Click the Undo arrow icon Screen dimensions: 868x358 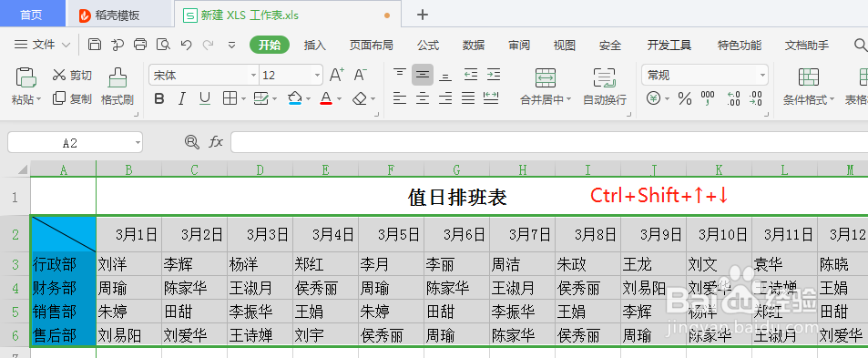pyautogui.click(x=187, y=45)
